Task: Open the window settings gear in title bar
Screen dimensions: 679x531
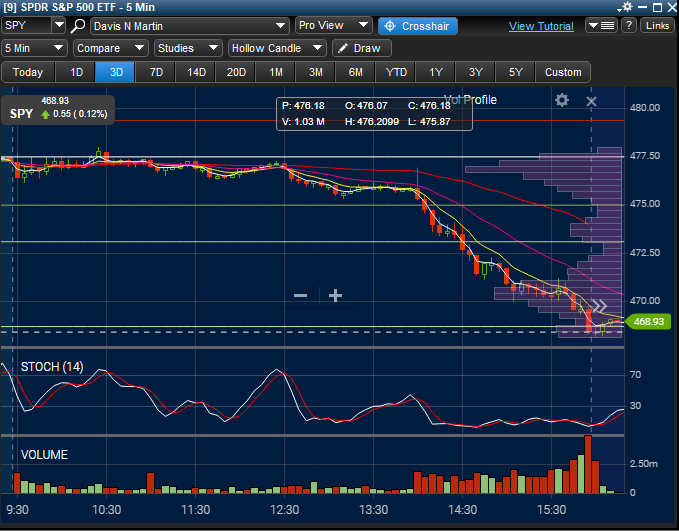Action: coord(627,7)
